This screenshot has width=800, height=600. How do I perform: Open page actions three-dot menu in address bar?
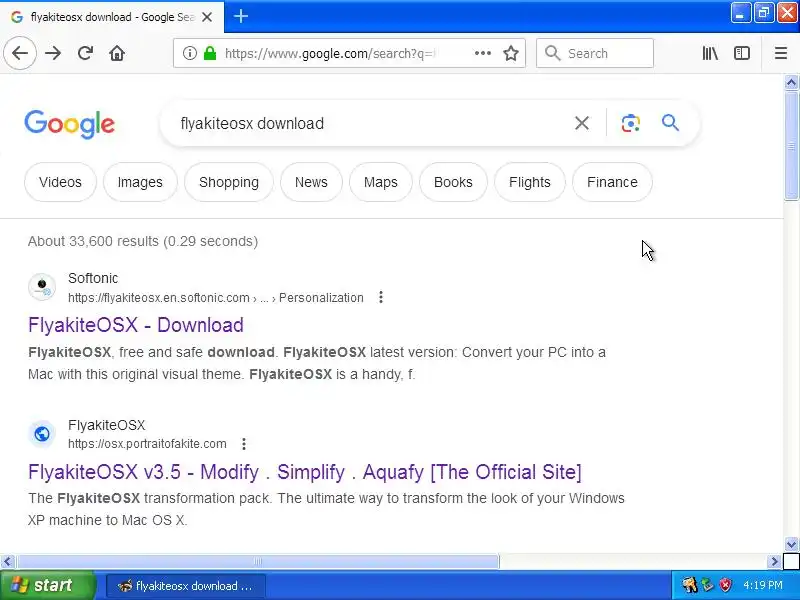tap(482, 53)
